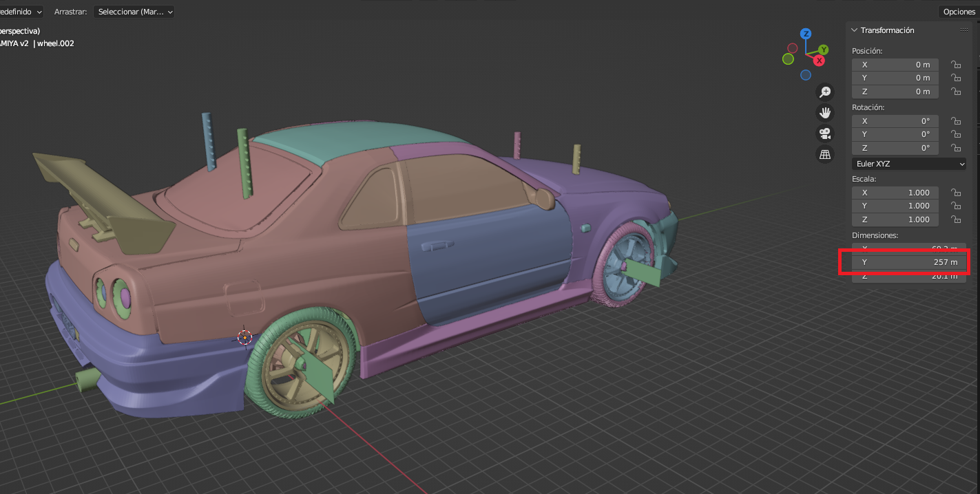Click the hand pan view icon
Image resolution: width=980 pixels, height=494 pixels.
tap(825, 112)
